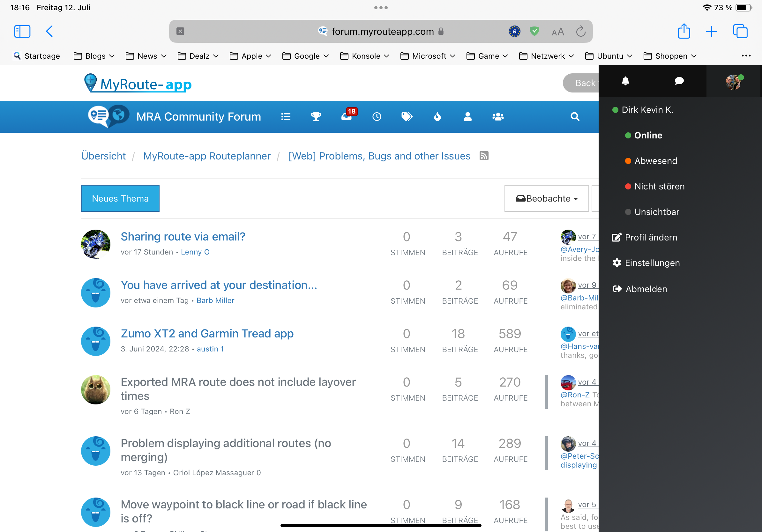Open the forum search magnifier
The width and height of the screenshot is (762, 532).
575,117
